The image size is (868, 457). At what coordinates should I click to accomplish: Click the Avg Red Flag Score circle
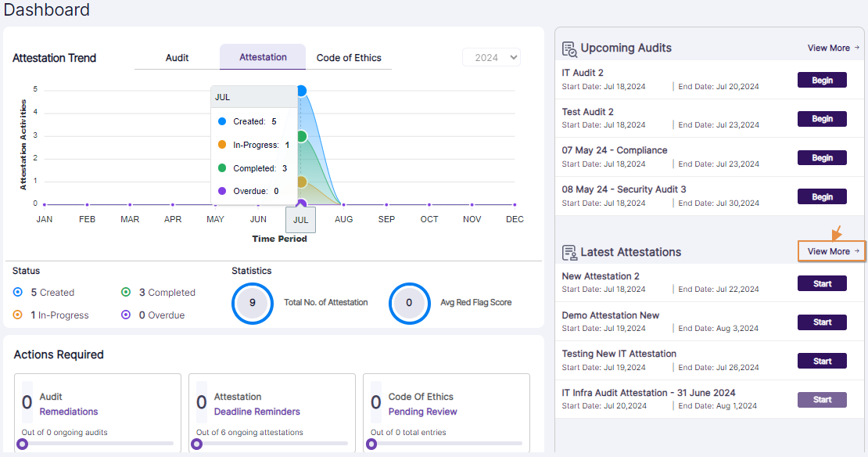[x=409, y=303]
